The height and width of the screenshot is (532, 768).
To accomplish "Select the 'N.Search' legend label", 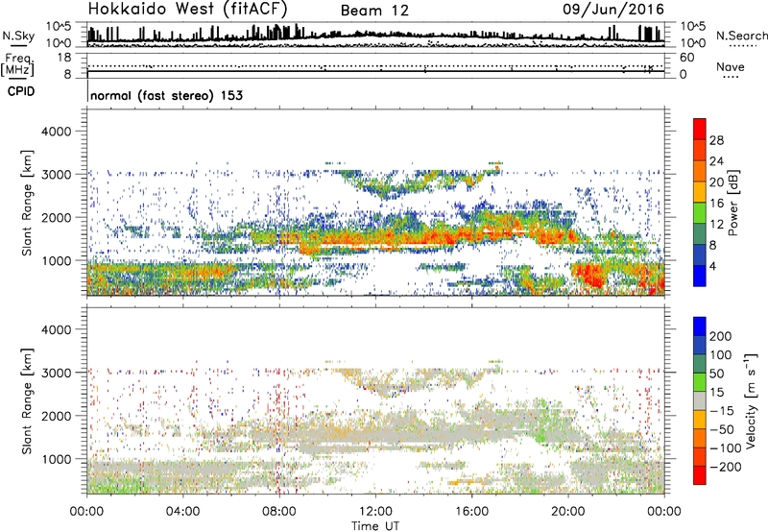I will [741, 36].
